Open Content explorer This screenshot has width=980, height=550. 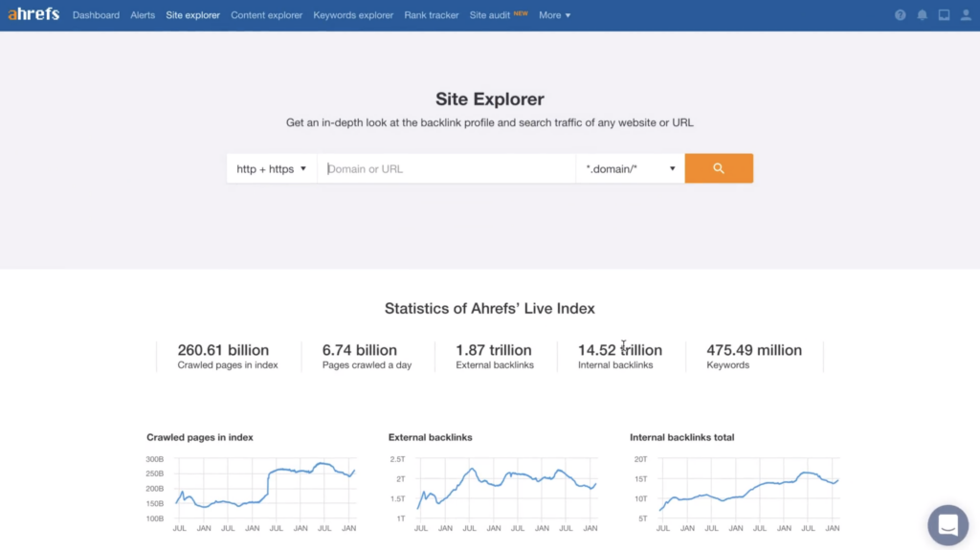[266, 15]
